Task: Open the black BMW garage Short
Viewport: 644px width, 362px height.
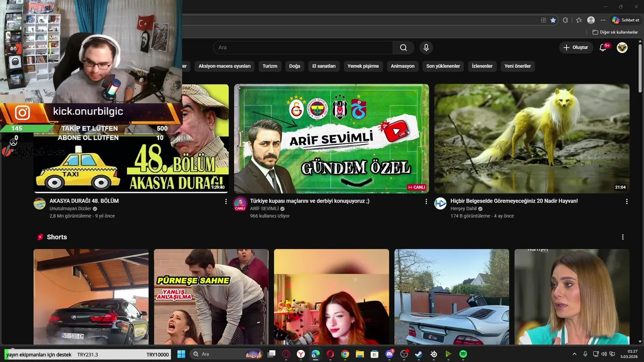Action: (91, 297)
